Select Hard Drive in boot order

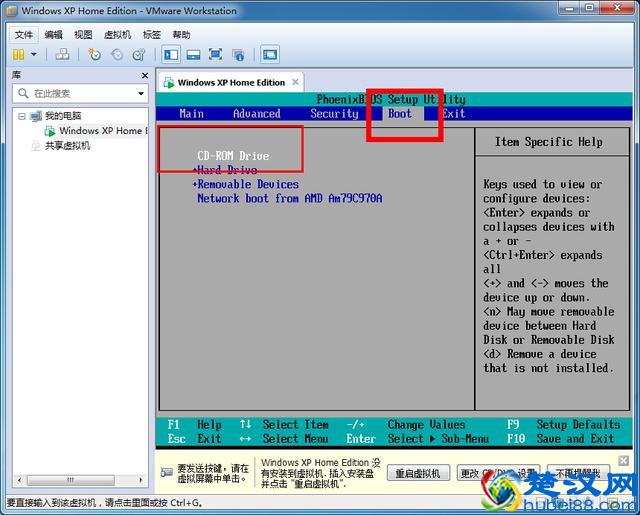pyautogui.click(x=227, y=170)
